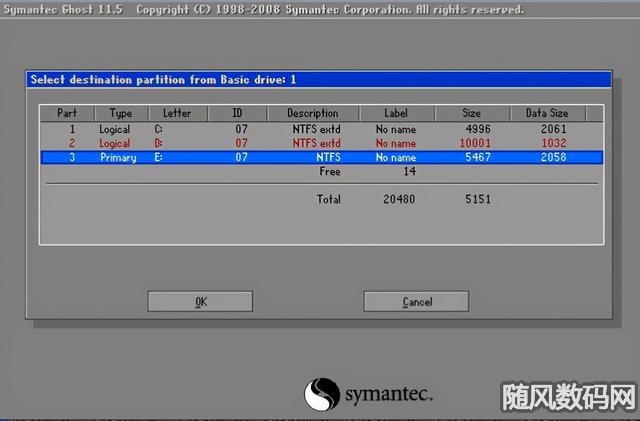Click size value 4996

478,129
